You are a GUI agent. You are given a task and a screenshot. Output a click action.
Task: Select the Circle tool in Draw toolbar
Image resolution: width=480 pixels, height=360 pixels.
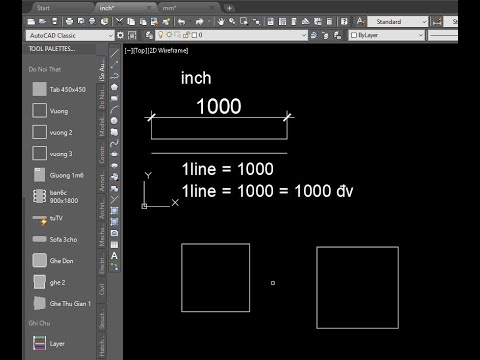coord(114,121)
